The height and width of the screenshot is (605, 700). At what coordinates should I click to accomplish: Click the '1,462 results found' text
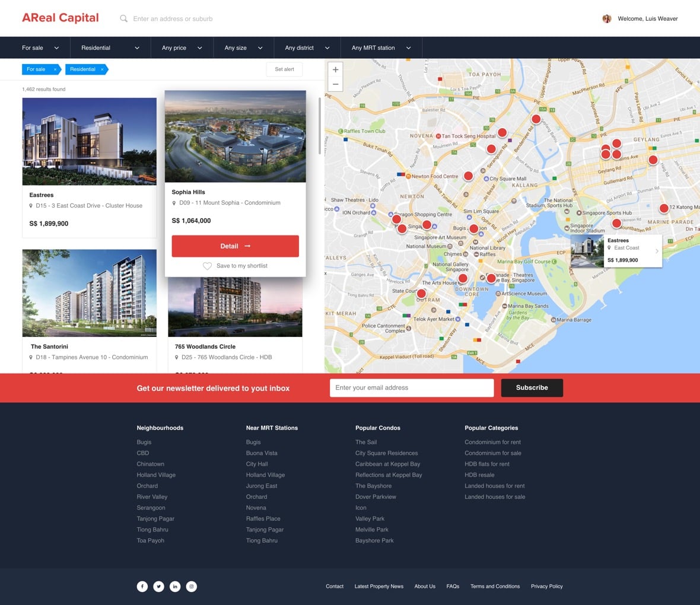pyautogui.click(x=44, y=90)
